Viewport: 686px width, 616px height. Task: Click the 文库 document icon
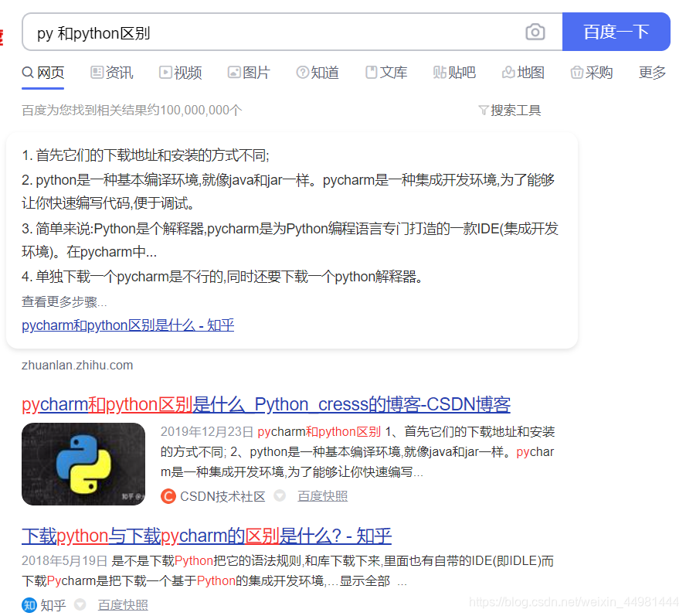tap(372, 72)
